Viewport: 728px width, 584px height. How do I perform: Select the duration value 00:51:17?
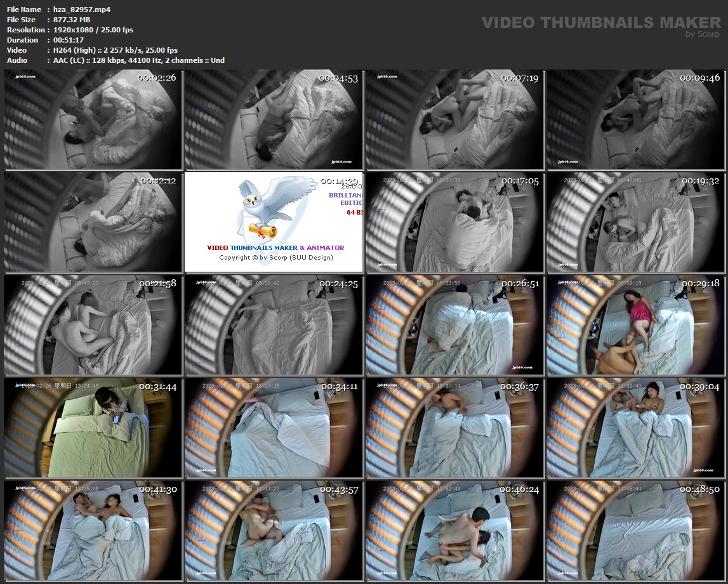pos(69,40)
